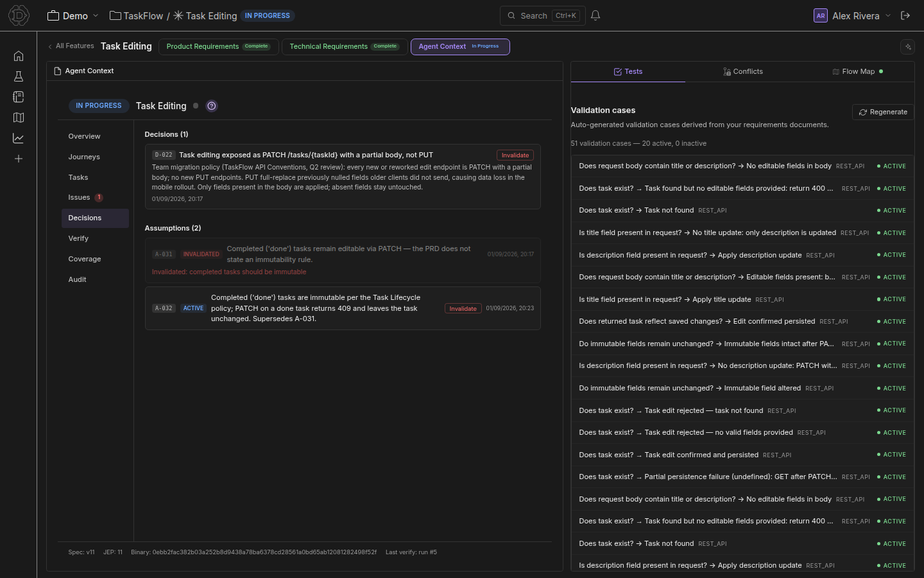Select Overview in the context nav

(x=95, y=136)
